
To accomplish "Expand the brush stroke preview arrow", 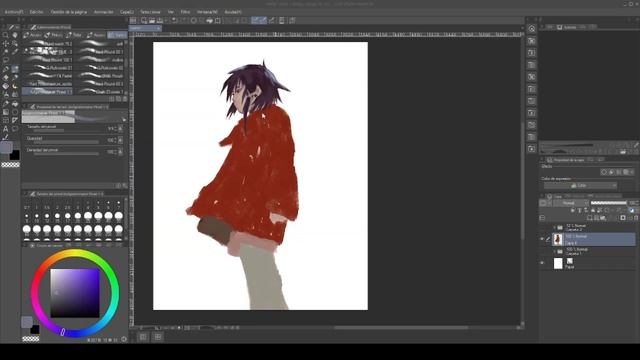I will (x=124, y=120).
